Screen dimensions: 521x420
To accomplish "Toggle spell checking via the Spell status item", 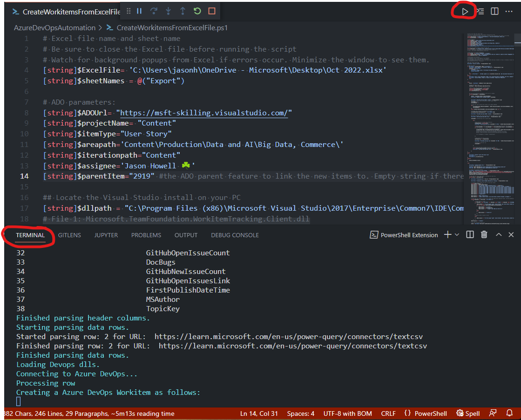I will point(467,413).
